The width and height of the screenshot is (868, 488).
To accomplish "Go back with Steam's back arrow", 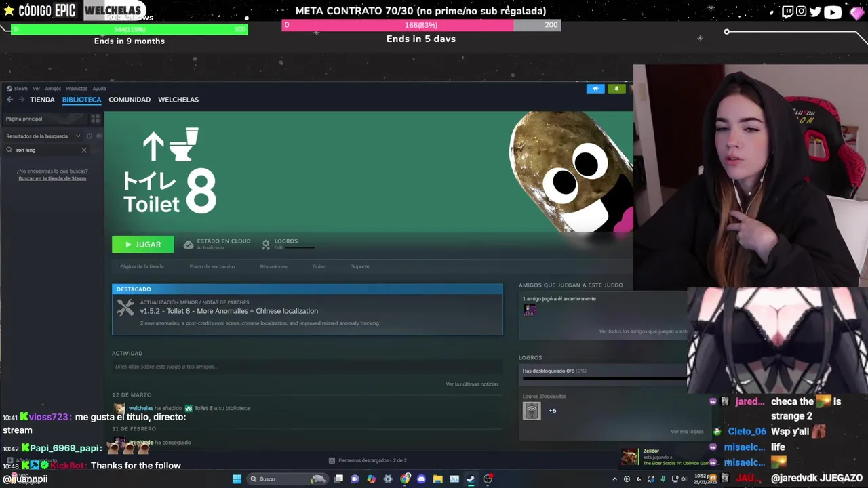I will click(x=9, y=100).
